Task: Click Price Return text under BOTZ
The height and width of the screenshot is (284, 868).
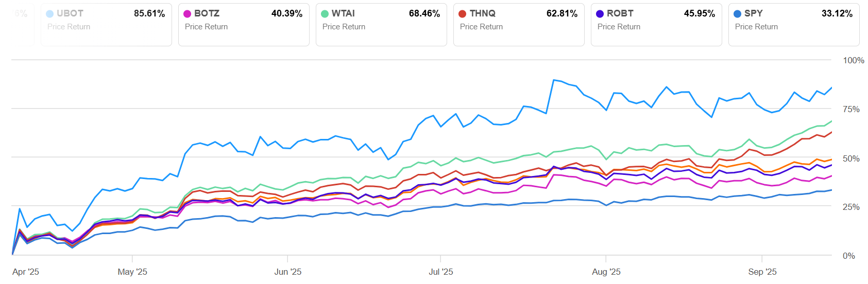Action: click(x=206, y=27)
